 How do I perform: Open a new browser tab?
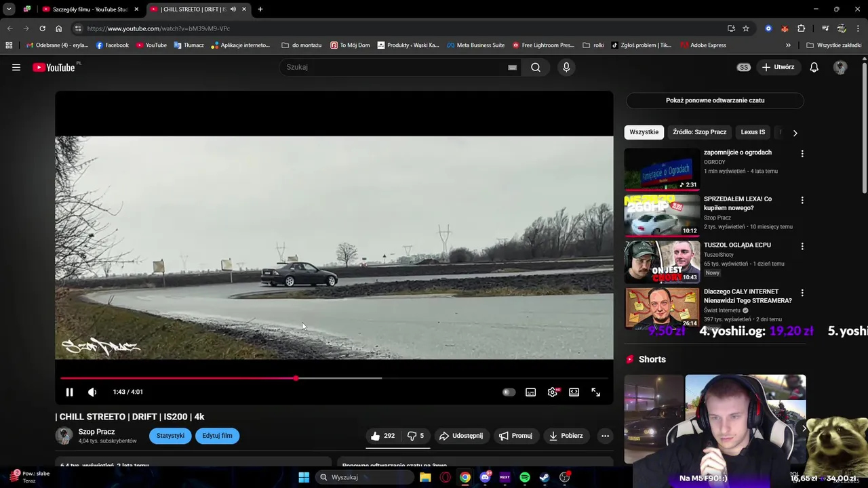(260, 9)
